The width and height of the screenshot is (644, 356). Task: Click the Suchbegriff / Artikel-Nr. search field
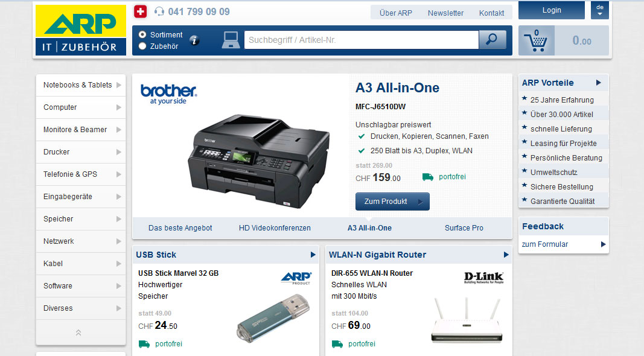(362, 40)
